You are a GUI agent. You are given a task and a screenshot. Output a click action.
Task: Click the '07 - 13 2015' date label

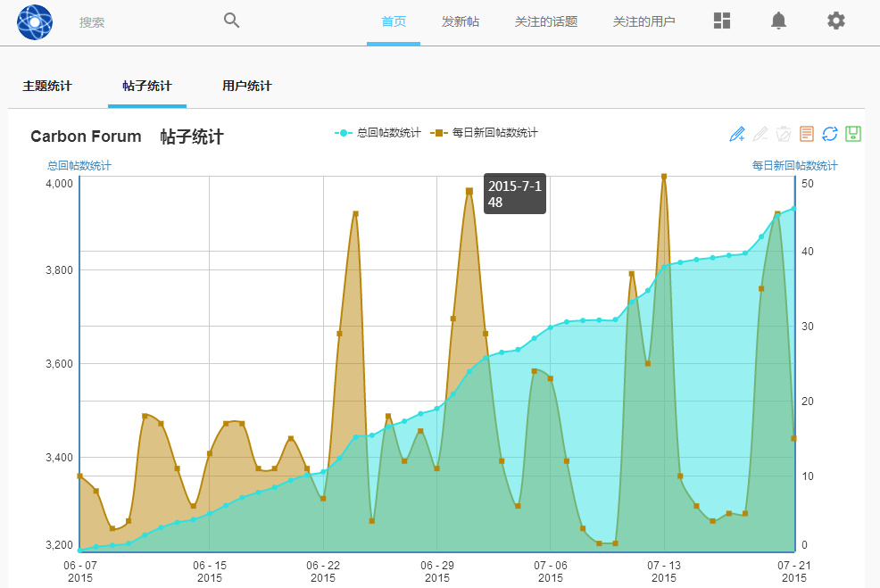(x=664, y=571)
